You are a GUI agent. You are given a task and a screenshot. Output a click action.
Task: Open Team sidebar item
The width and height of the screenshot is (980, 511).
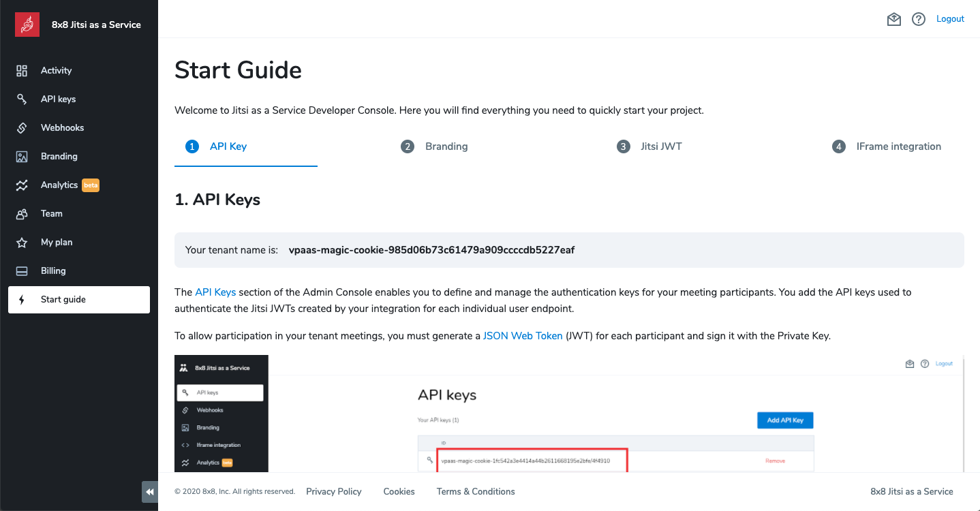coord(79,214)
